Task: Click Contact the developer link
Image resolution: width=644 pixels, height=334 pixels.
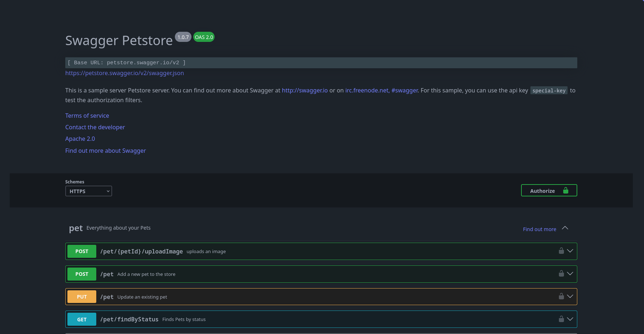Action: [x=95, y=127]
